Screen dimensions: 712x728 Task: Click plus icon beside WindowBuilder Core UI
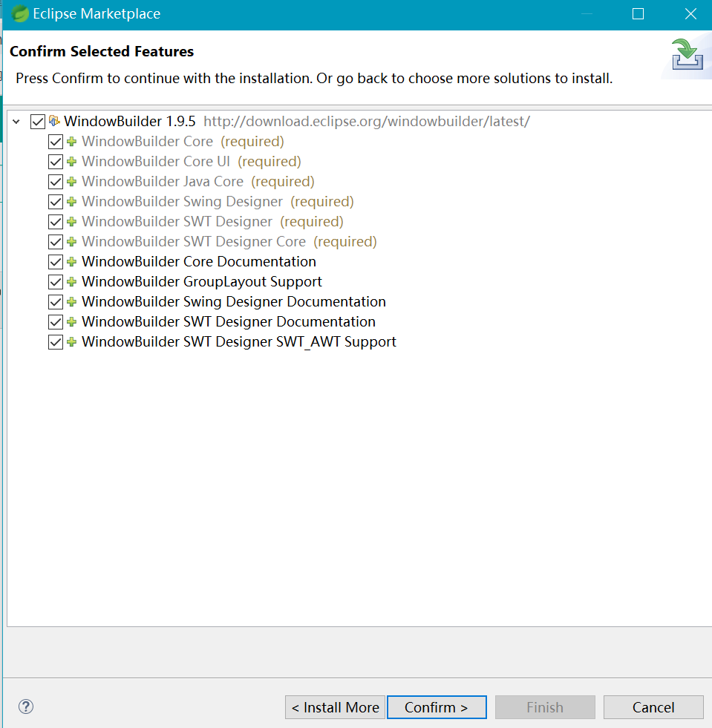pos(71,162)
